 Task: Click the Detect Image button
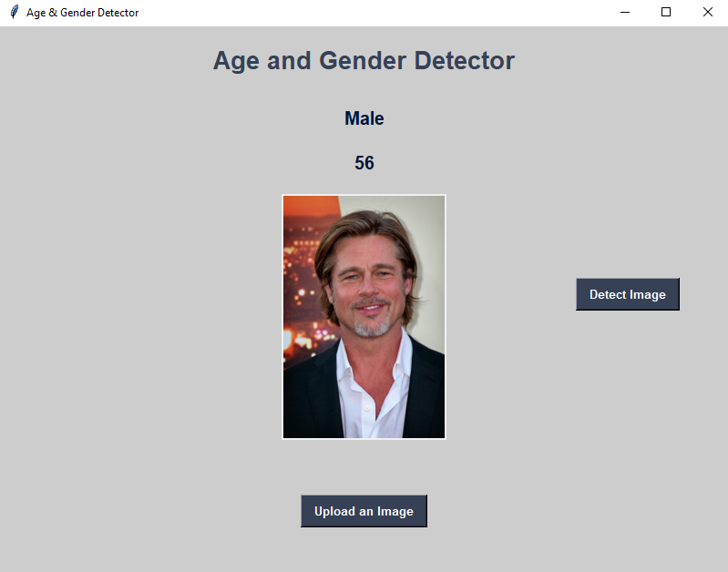pyautogui.click(x=628, y=294)
